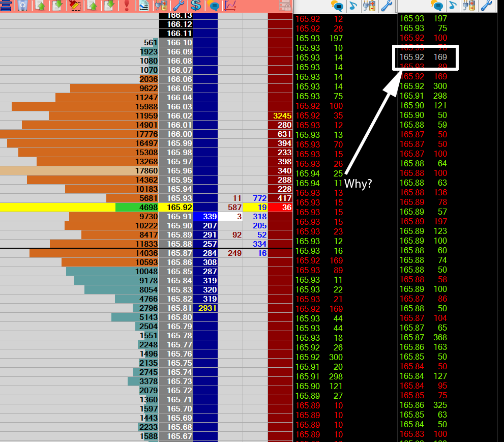Click the 631 ask size at 166.00
The width and height of the screenshot is (504, 442).
280,134
